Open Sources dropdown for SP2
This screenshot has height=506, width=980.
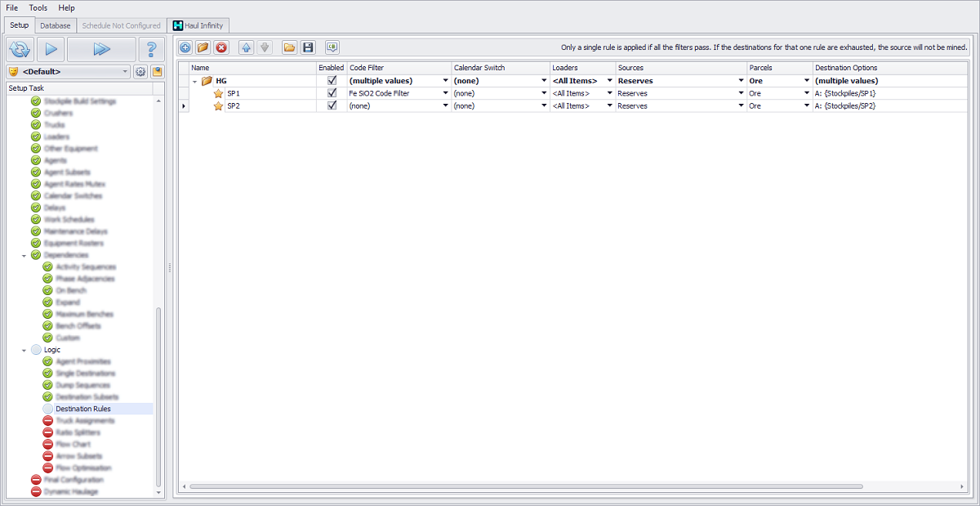click(742, 105)
